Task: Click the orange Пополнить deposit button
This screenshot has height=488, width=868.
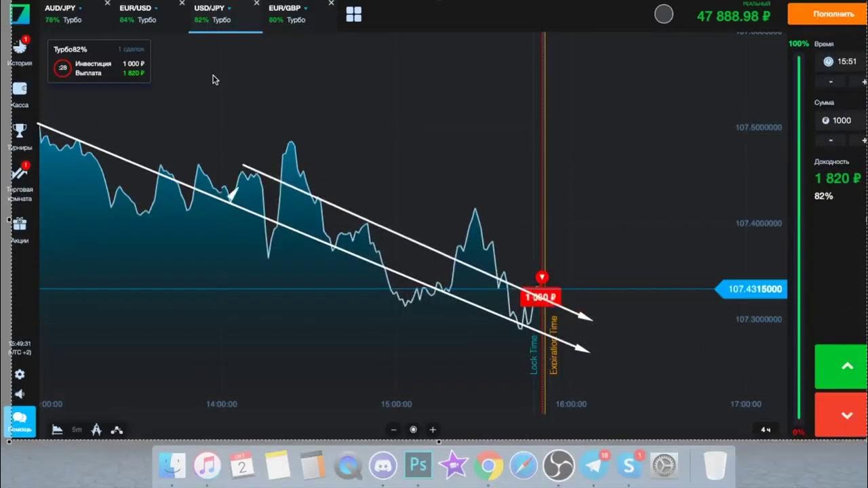Action: tap(827, 14)
